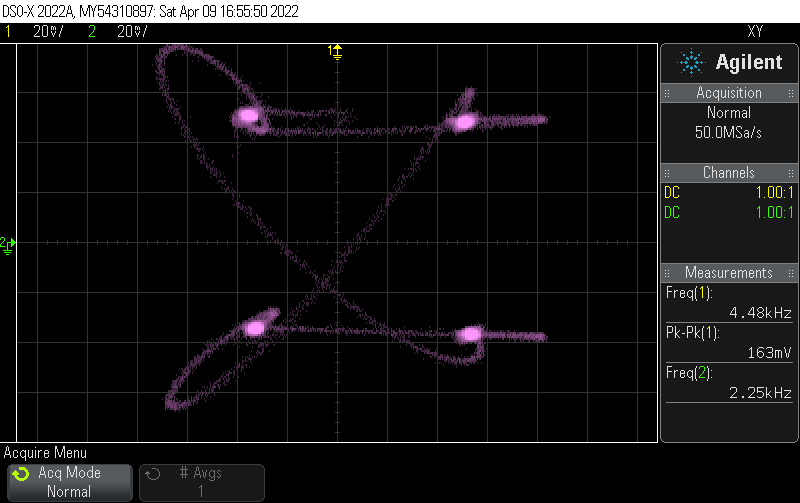
Task: Click the Agilent starburst logo
Action: coord(691,63)
